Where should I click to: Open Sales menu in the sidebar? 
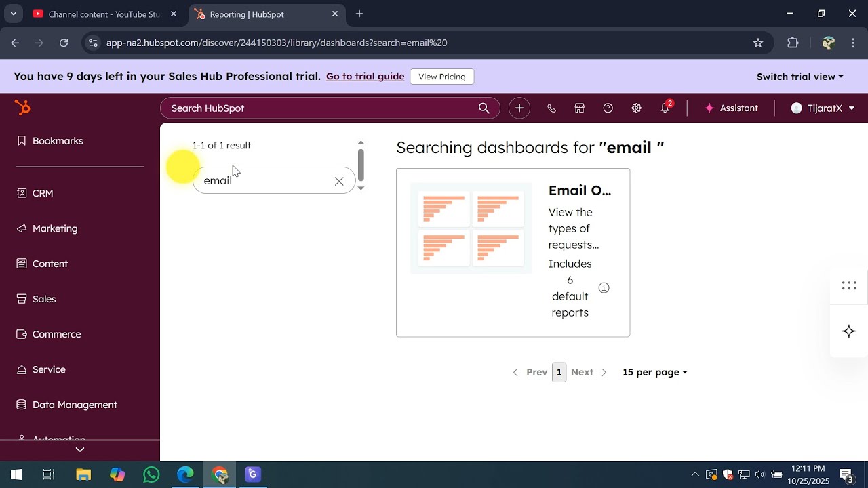pyautogui.click(x=36, y=299)
